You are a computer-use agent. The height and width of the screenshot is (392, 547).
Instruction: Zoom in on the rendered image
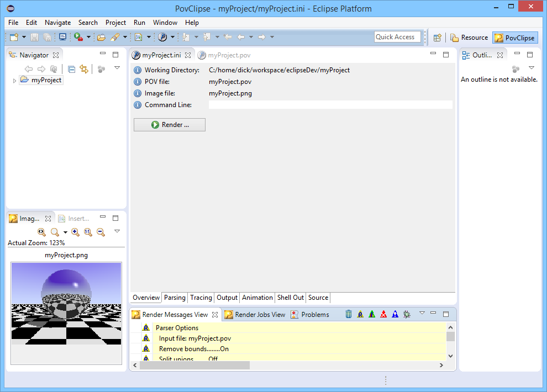[75, 232]
